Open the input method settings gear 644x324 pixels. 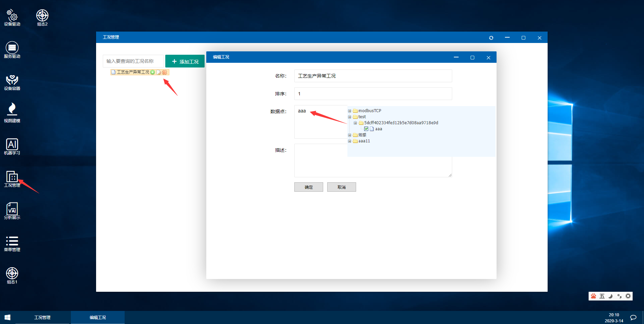tap(628, 296)
